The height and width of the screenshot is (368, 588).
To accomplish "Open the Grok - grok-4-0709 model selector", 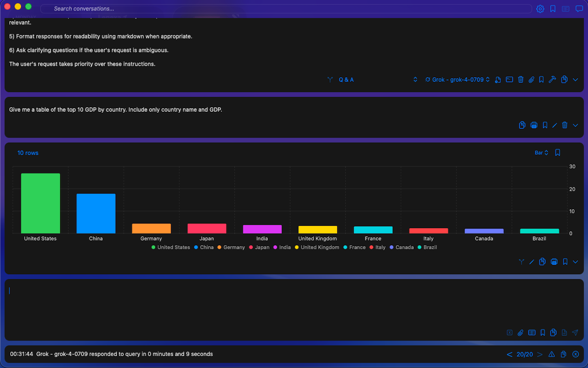I will (x=458, y=80).
